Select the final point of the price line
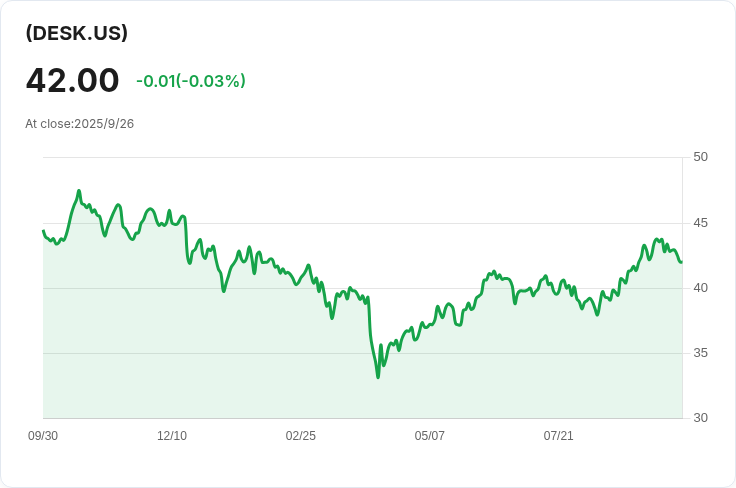Screen dimensions: 736x488 [681, 262]
